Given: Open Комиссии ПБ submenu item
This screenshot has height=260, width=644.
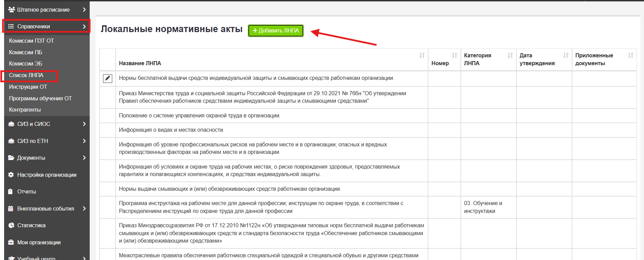Looking at the screenshot, I should 26,52.
